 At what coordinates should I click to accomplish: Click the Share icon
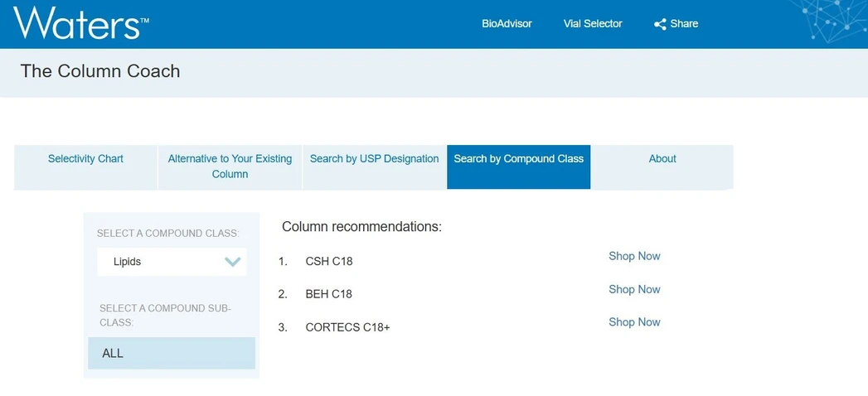click(660, 24)
